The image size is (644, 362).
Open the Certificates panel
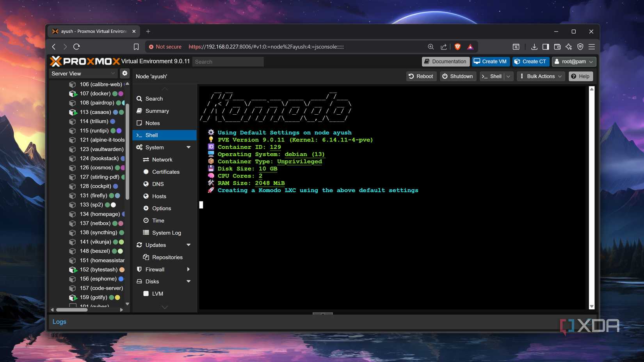[x=166, y=172]
